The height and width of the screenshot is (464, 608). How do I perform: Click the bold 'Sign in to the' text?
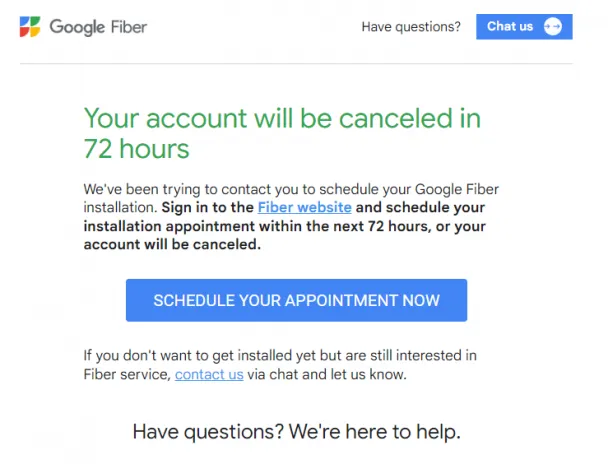pyautogui.click(x=207, y=207)
